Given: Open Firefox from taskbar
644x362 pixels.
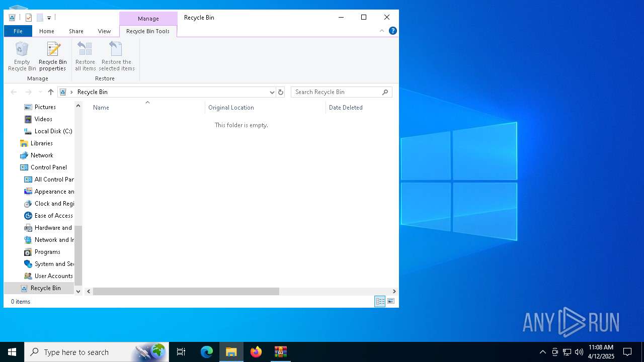Looking at the screenshot, I should click(x=256, y=352).
